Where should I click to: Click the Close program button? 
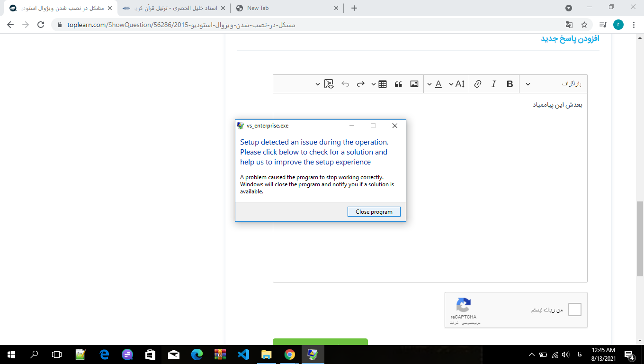[374, 212]
